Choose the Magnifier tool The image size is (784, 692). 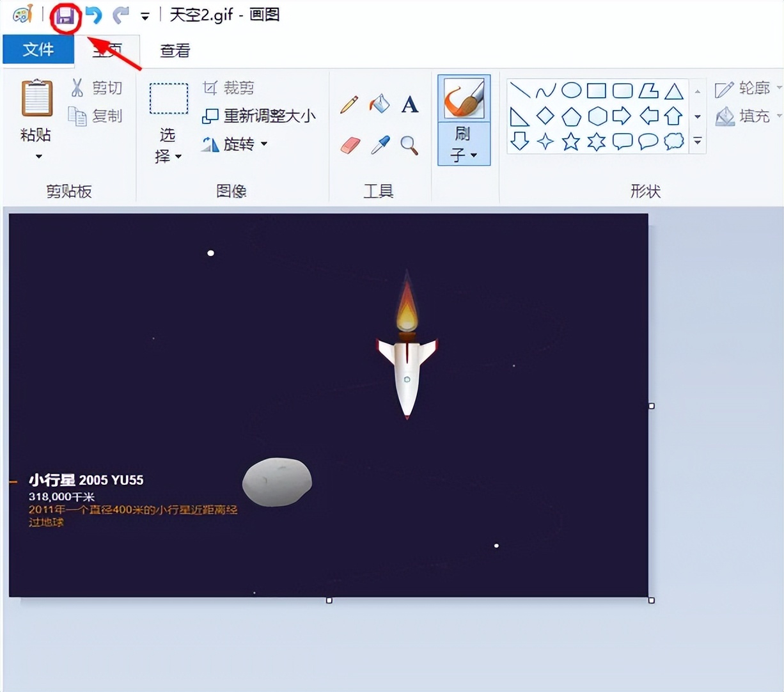coord(409,145)
